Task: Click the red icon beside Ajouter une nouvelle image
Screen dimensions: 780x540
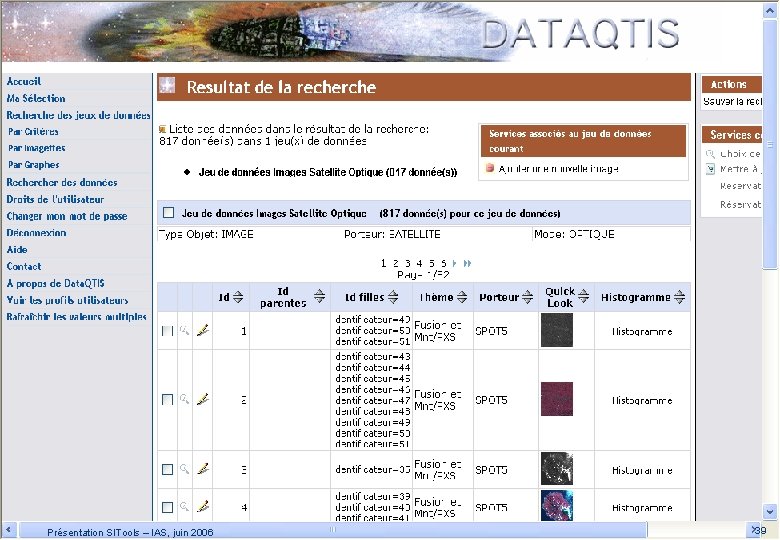Action: (x=489, y=169)
